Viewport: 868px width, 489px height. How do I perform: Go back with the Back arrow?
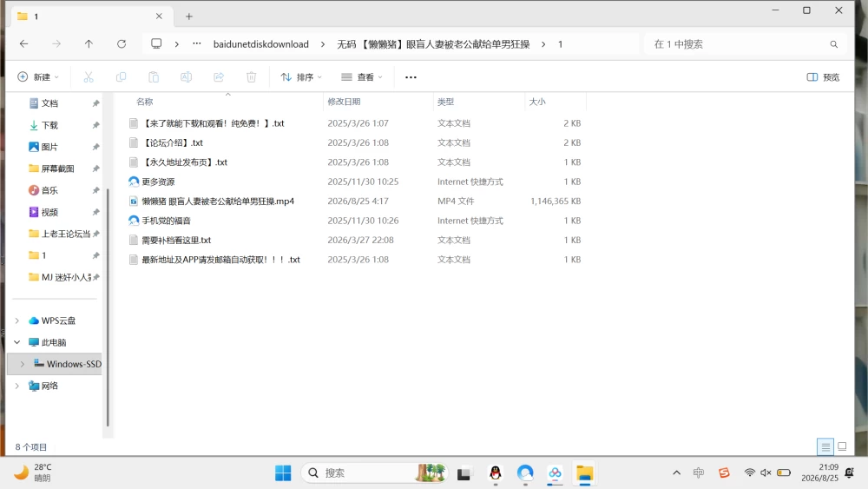coord(23,43)
